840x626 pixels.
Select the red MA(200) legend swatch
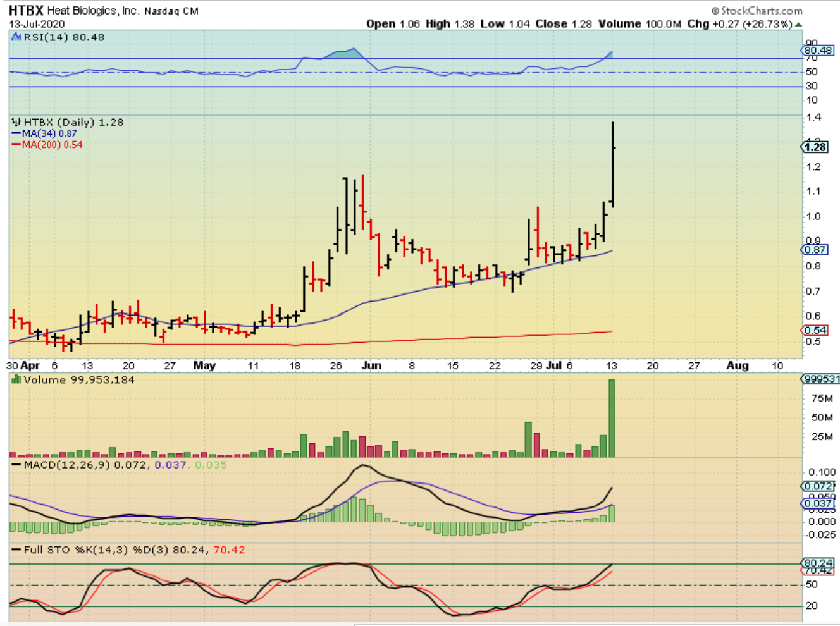tap(16, 145)
